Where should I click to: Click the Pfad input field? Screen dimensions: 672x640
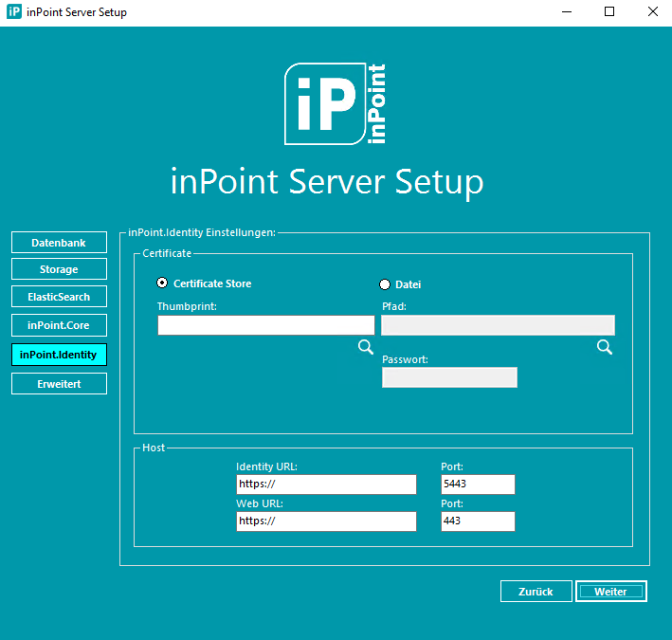click(498, 325)
